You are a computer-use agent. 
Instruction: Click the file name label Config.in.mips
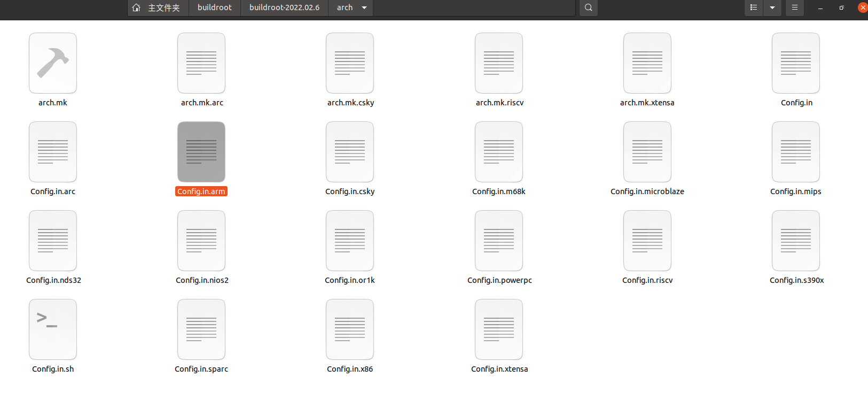click(796, 191)
